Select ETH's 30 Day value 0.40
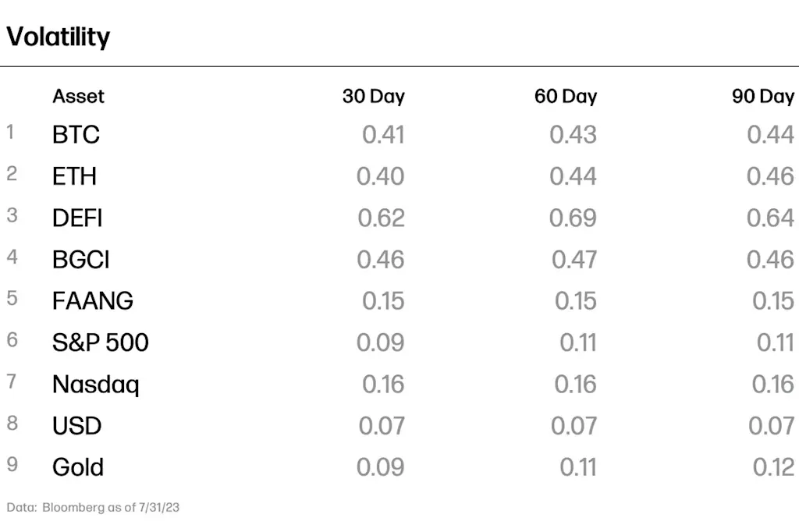This screenshot has width=799, height=532. tap(380, 176)
